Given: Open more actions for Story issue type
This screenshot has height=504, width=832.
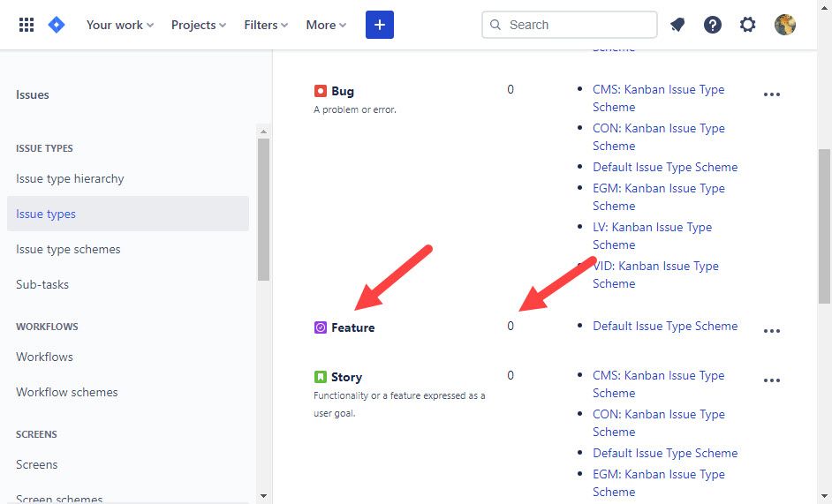Looking at the screenshot, I should coord(772,380).
